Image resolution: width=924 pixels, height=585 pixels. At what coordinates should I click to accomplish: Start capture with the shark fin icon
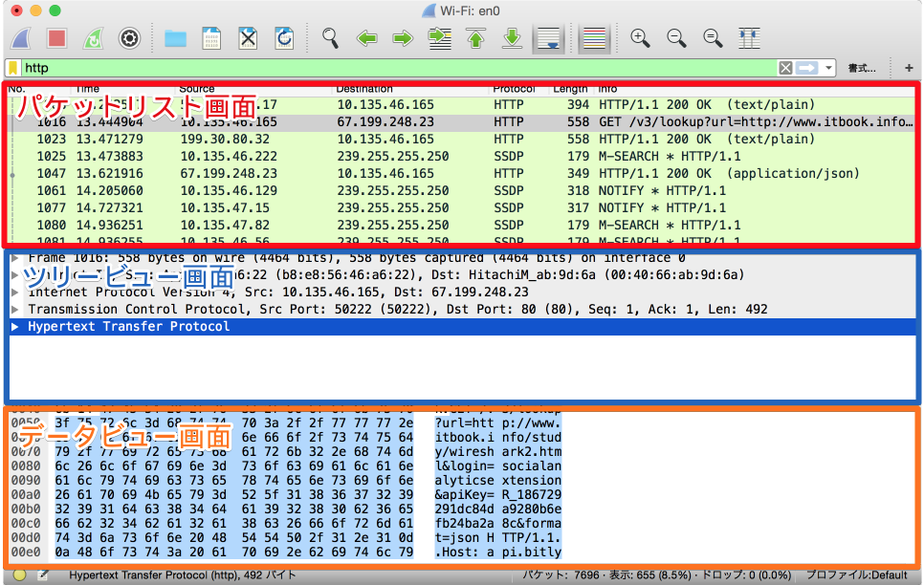tap(21, 39)
